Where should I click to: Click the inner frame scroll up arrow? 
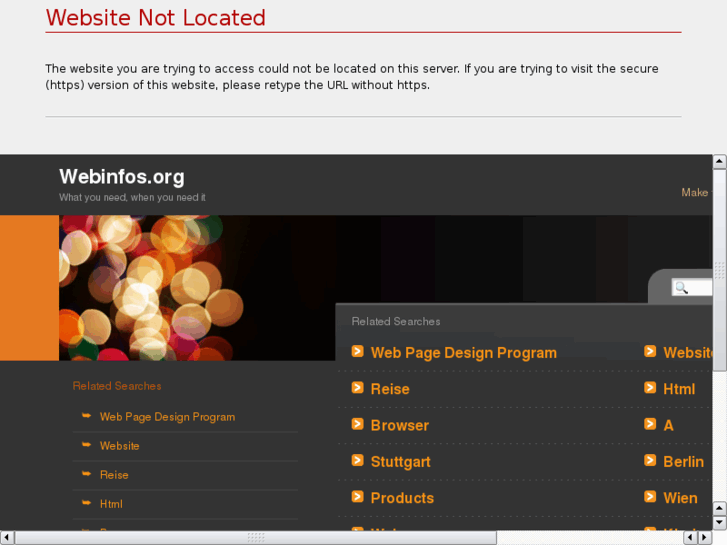(x=719, y=161)
